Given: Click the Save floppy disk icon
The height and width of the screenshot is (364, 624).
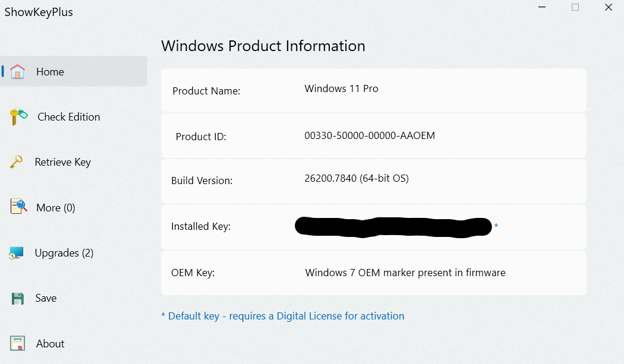Looking at the screenshot, I should [17, 298].
